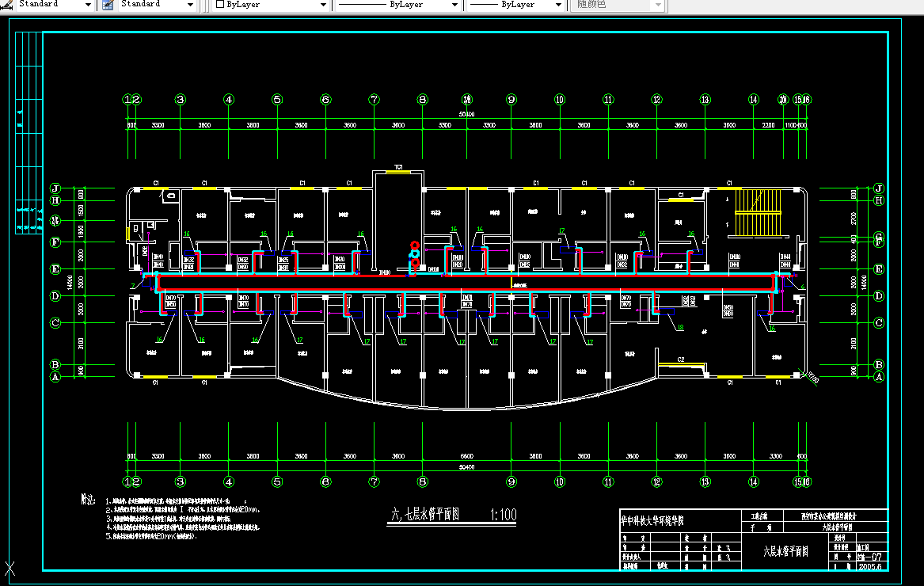Select the TC1 label above the stair core
This screenshot has width=924, height=586.
398,168
